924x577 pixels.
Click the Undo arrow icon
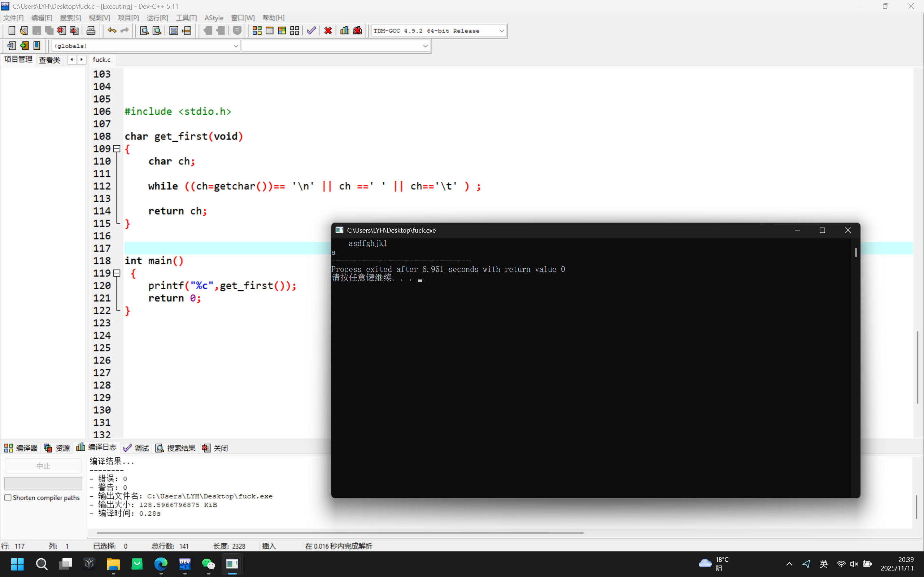click(x=112, y=31)
